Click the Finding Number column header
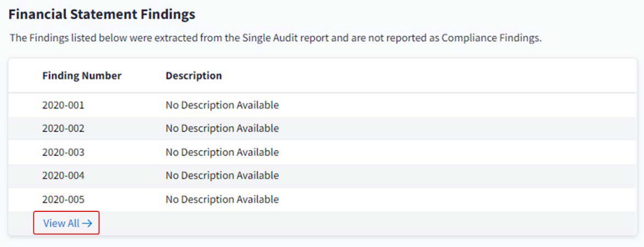The image size is (644, 247). (x=82, y=76)
